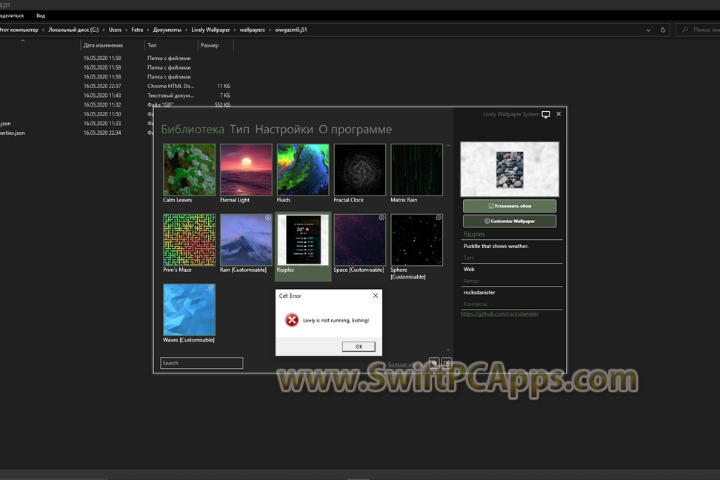720x480 pixels.
Task: Click the Explorer search box
Action: tap(698, 30)
